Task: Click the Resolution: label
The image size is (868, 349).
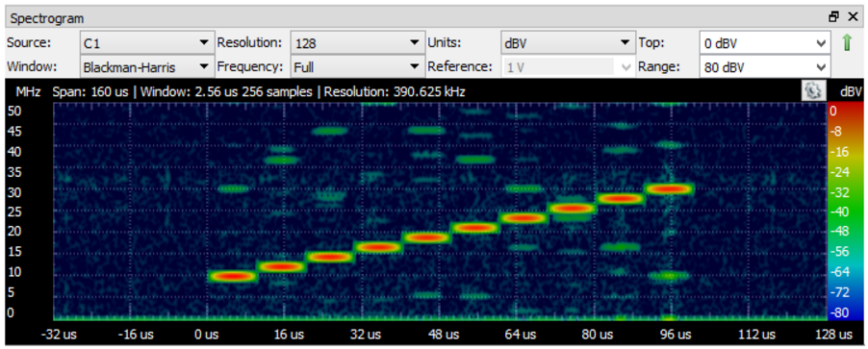Action: coord(248,42)
